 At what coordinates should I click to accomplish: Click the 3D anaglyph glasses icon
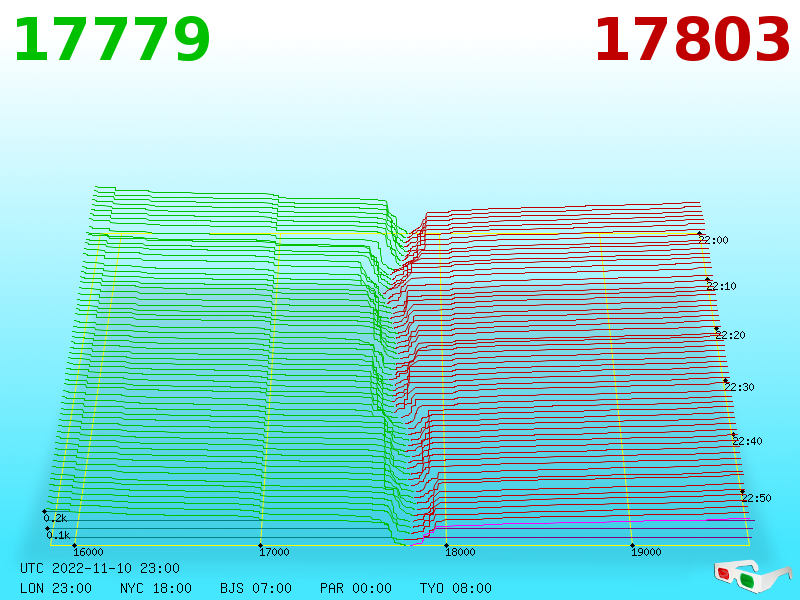pos(753,577)
